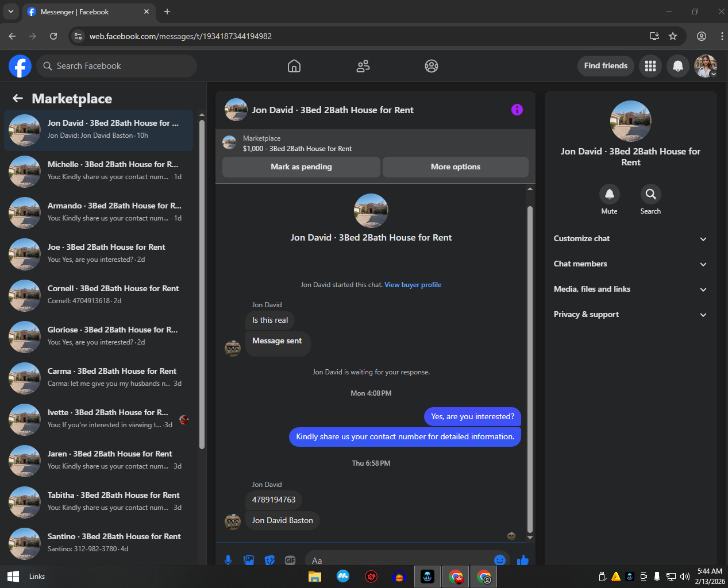Open the notifications bell in top bar
728x588 pixels.
pyautogui.click(x=678, y=66)
